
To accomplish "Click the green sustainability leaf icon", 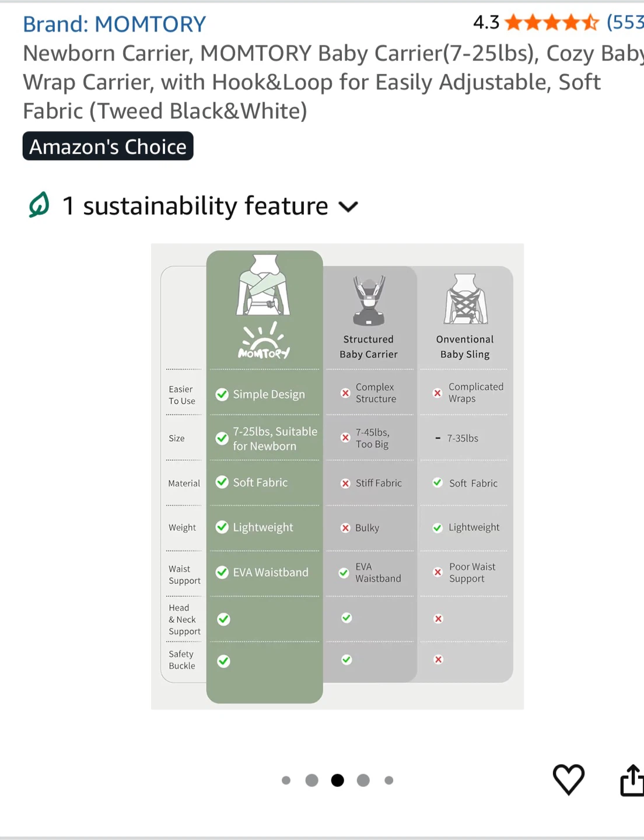I will coord(39,205).
